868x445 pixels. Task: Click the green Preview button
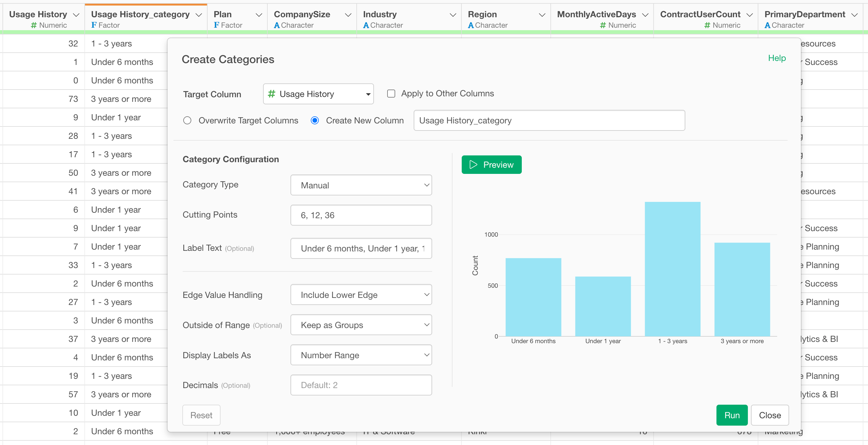tap(492, 165)
